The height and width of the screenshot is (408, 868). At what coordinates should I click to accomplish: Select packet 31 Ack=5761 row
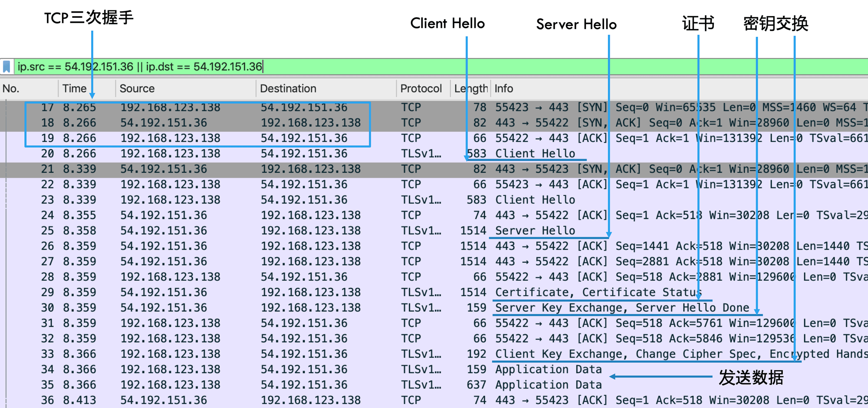tap(434, 323)
